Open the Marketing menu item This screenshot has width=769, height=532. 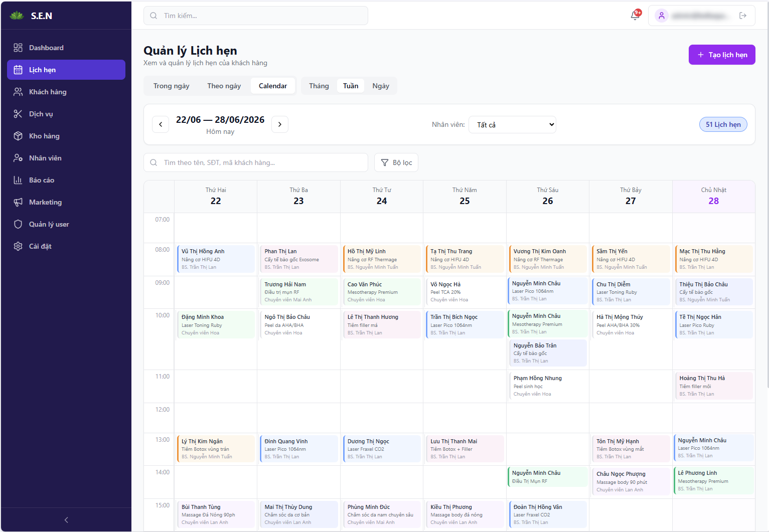[x=66, y=202]
